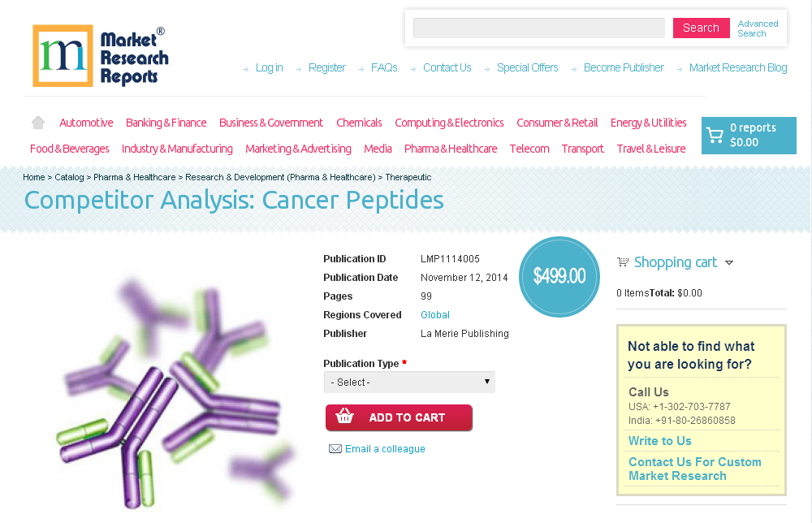Open the Global regions covered link
This screenshot has height=523, width=812.
[435, 314]
